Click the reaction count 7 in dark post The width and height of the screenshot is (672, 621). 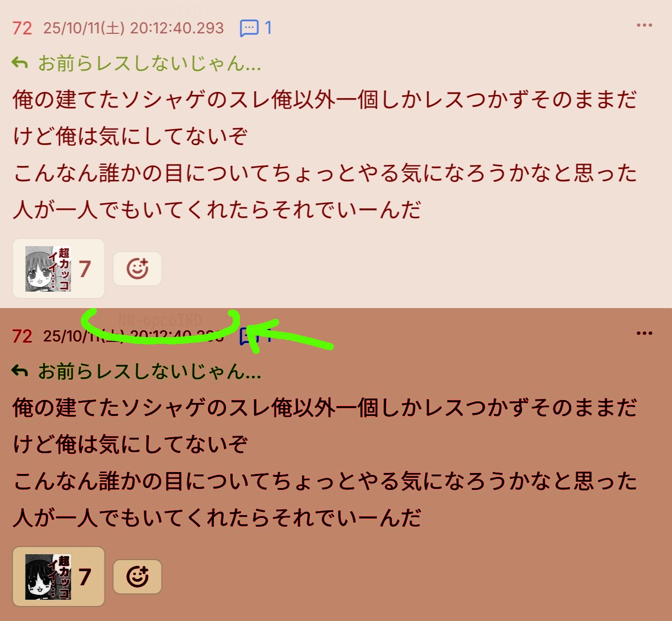(85, 577)
